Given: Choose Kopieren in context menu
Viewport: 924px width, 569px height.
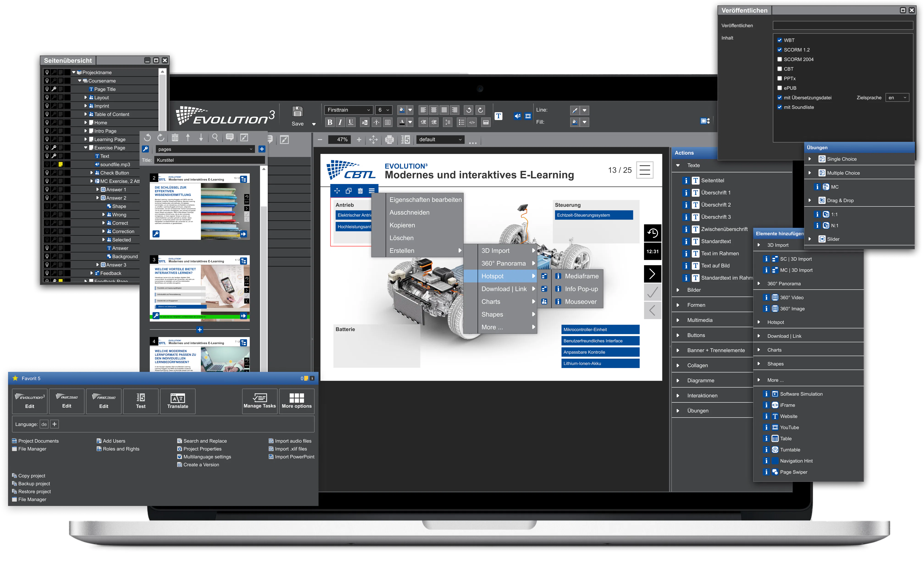Looking at the screenshot, I should click(402, 225).
